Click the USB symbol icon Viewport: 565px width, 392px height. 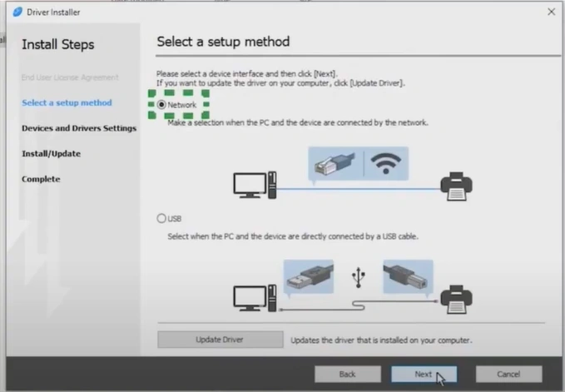358,277
